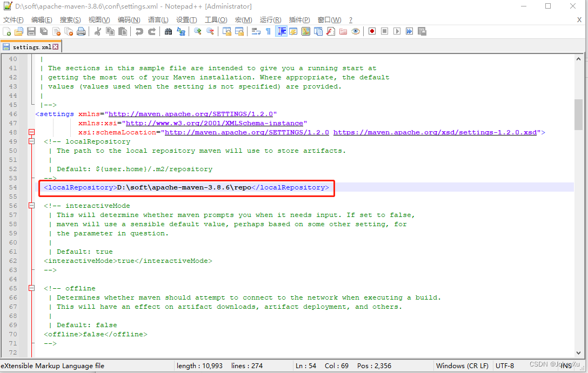Open the 编码(N) menu
The height and width of the screenshot is (373, 588).
pyautogui.click(x=129, y=20)
